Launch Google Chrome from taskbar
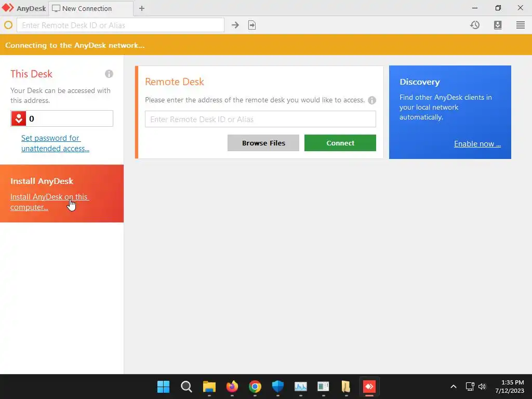The height and width of the screenshot is (399, 532). (255, 387)
